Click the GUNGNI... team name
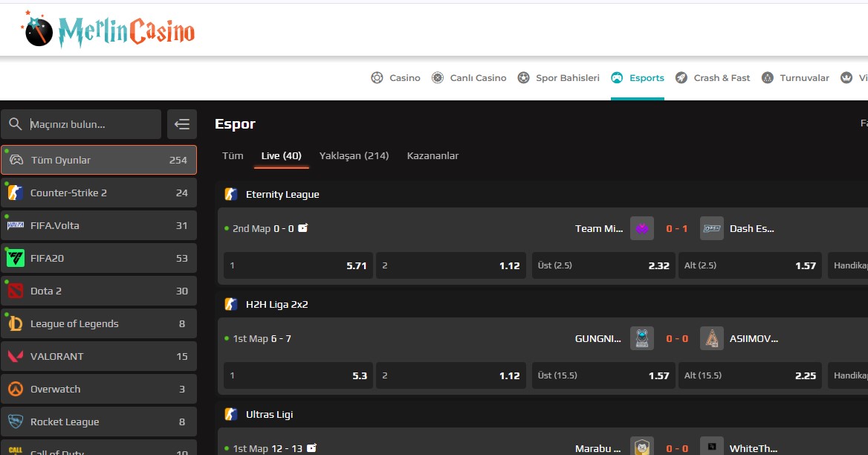The image size is (868, 455). pyautogui.click(x=597, y=338)
